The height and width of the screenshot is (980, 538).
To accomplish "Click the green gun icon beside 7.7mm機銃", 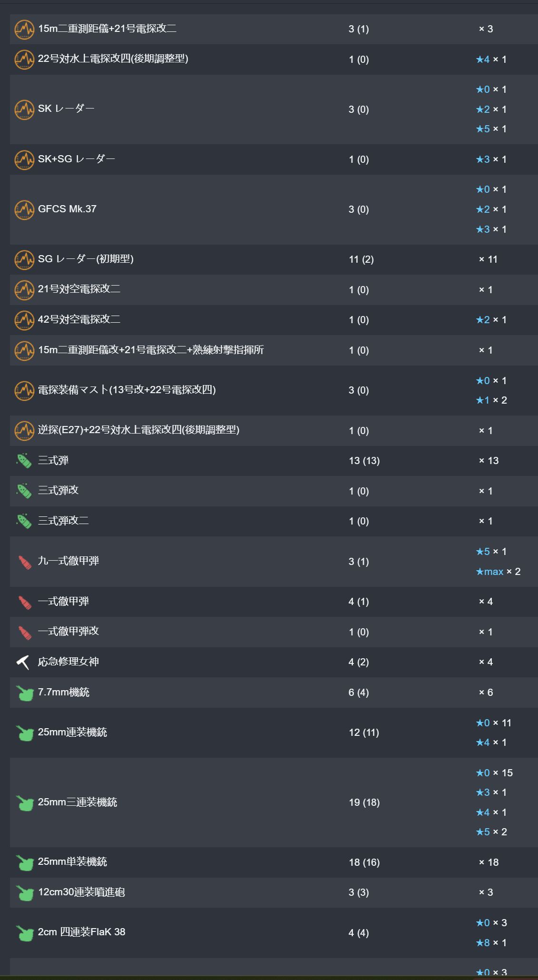I will [24, 693].
